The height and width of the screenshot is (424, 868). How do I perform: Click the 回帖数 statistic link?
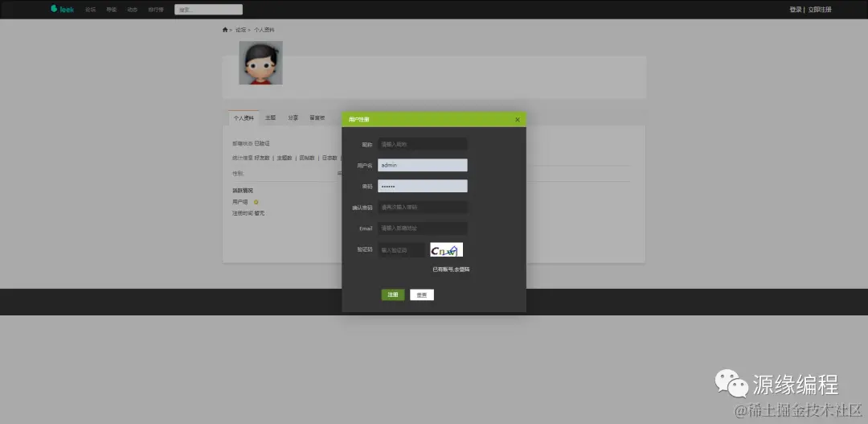[307, 158]
